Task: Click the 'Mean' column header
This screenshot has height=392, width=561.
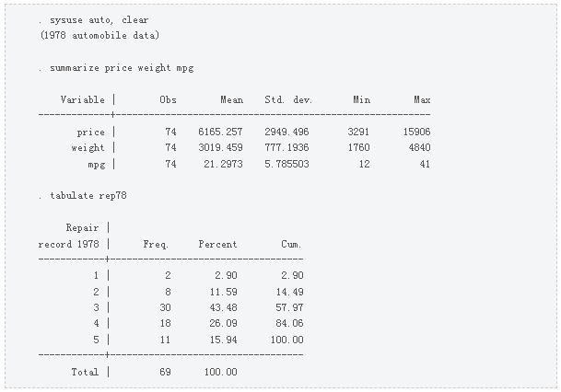Action: [232, 99]
